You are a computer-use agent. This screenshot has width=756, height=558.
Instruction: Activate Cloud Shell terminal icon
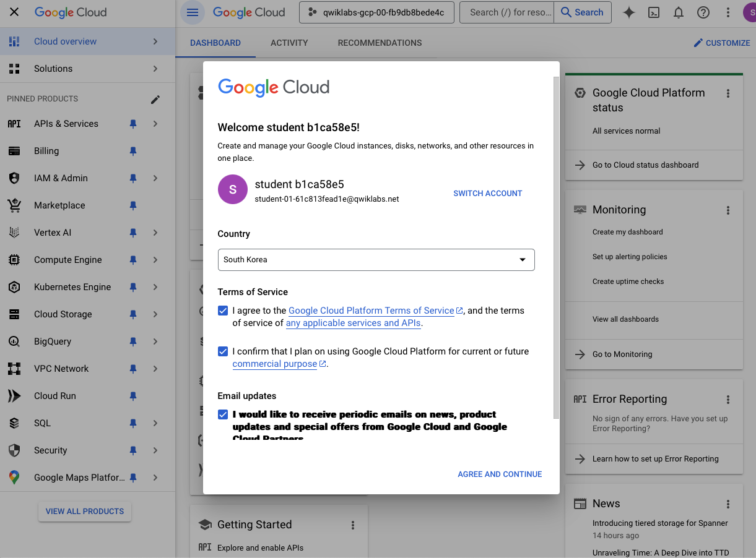click(x=654, y=12)
